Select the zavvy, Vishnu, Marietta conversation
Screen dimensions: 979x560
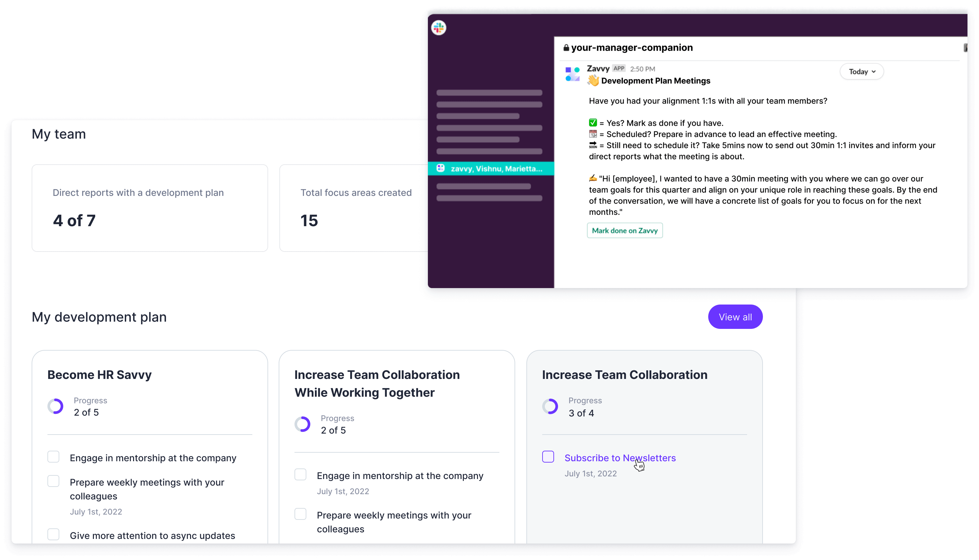coord(496,169)
